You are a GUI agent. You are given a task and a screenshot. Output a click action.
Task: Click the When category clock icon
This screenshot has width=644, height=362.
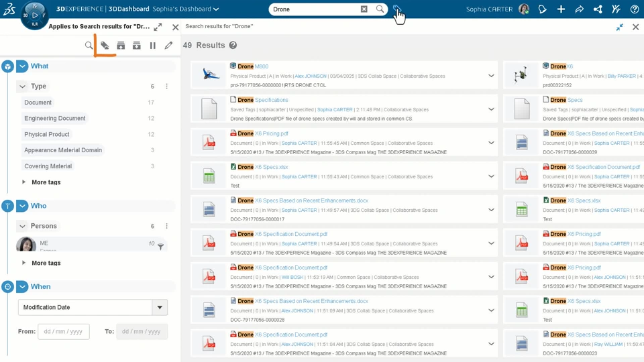pos(7,286)
